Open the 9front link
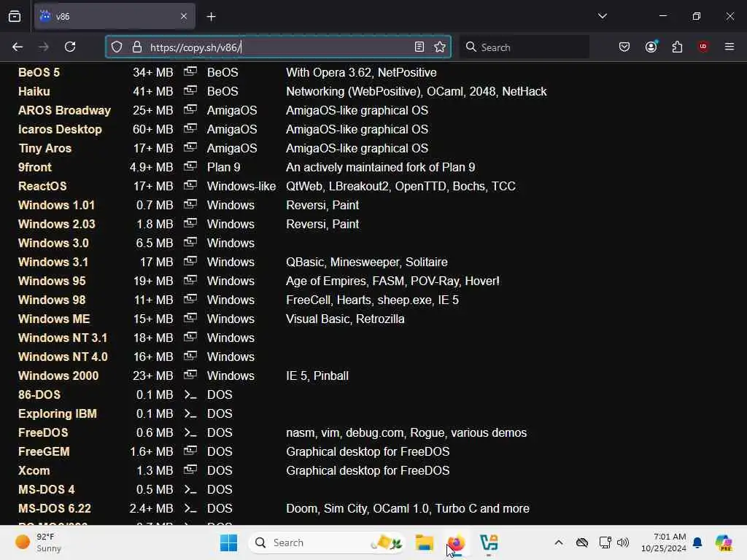 35,167
